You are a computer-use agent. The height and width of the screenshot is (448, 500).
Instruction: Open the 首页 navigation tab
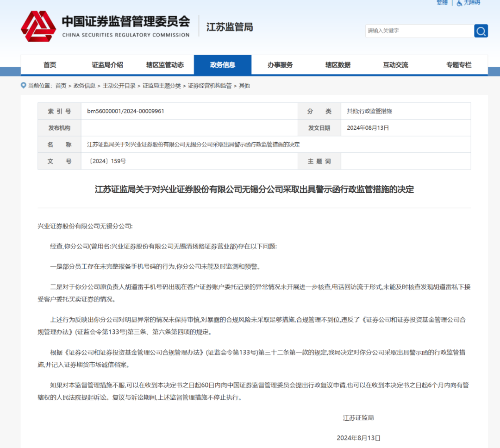tap(50, 65)
